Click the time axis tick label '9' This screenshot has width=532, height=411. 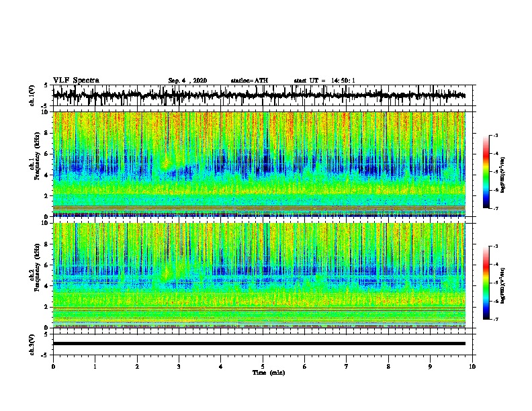[x=430, y=366]
